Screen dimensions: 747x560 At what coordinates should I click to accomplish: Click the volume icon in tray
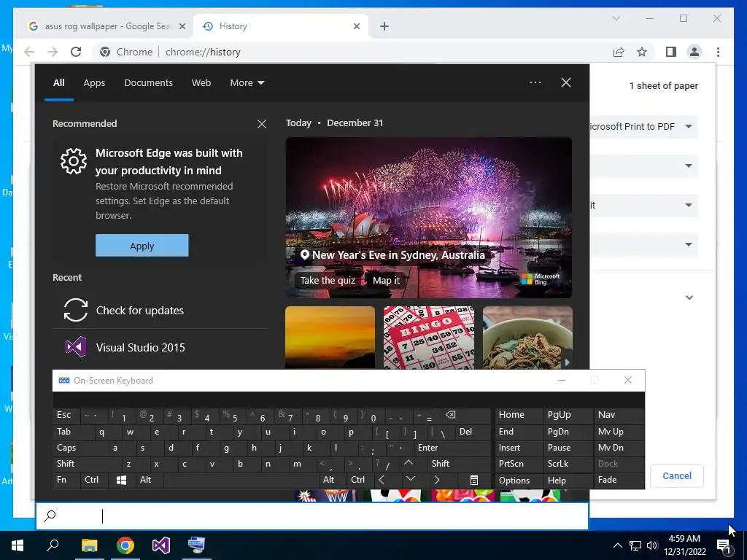coord(653,545)
